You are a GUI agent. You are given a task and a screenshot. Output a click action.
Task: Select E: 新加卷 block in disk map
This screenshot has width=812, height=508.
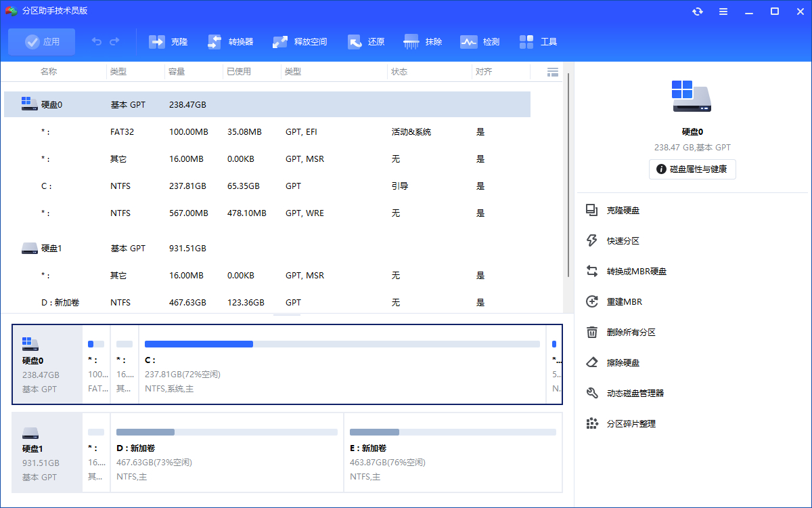pyautogui.click(x=453, y=452)
